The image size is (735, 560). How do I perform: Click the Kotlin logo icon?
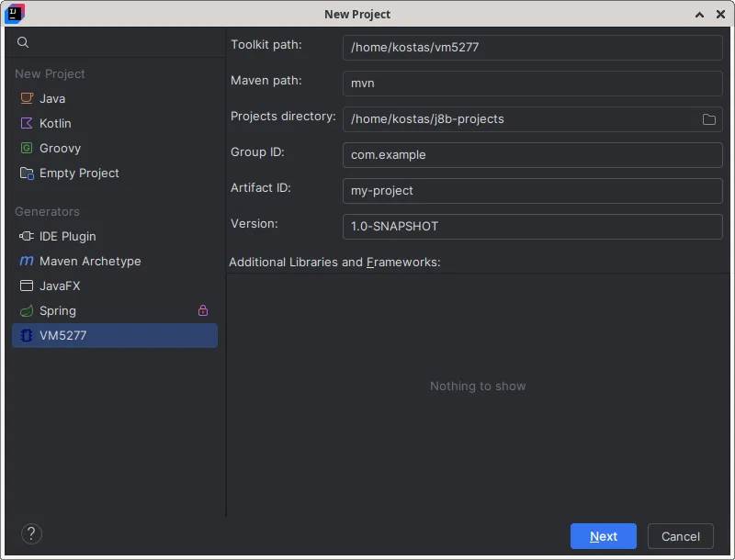point(27,123)
